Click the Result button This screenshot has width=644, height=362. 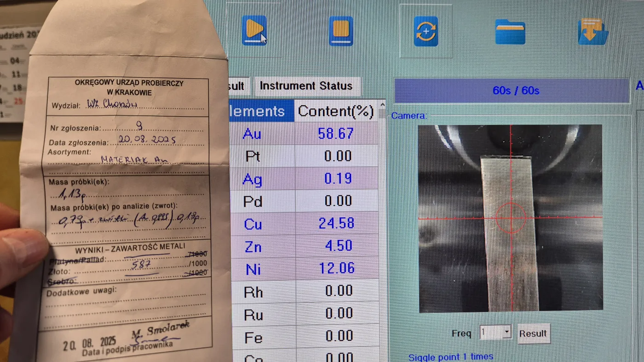click(x=533, y=334)
